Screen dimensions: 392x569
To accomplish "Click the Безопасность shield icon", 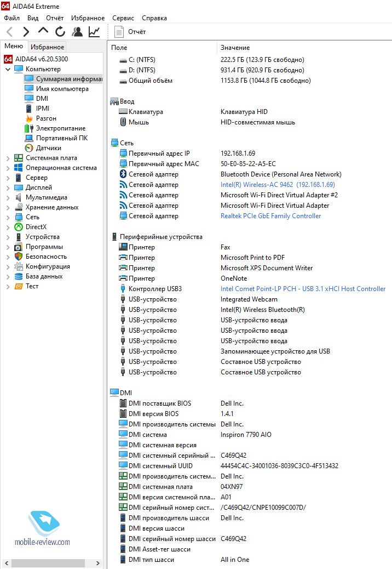I will [19, 257].
